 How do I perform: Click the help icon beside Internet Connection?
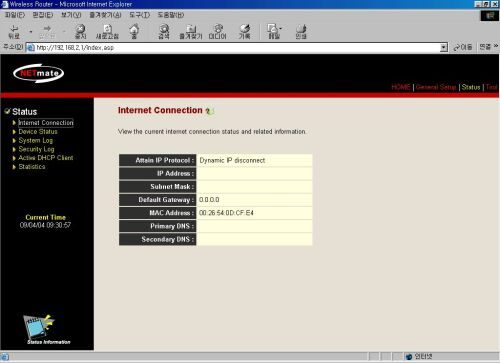pos(210,111)
